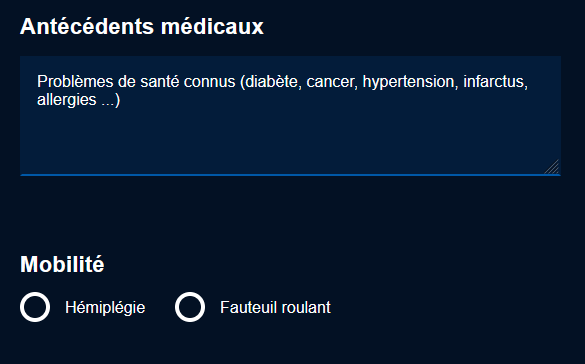Click the Hémiplégie label text

point(105,308)
